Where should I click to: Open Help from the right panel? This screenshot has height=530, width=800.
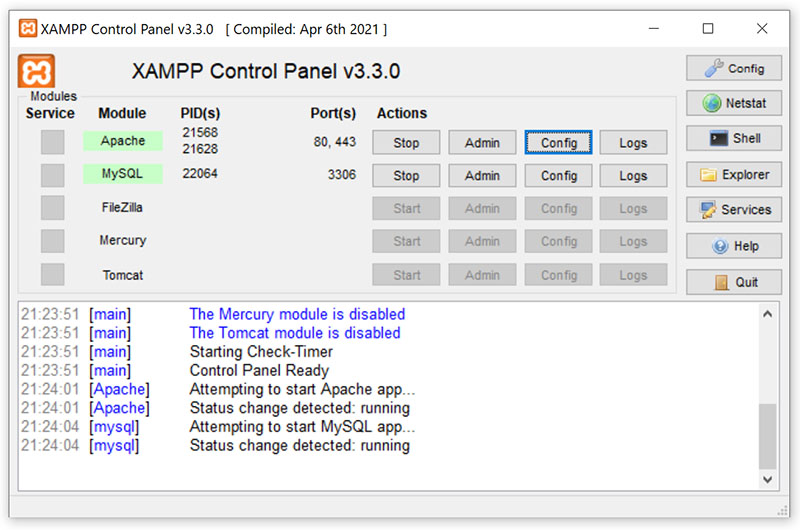click(734, 246)
